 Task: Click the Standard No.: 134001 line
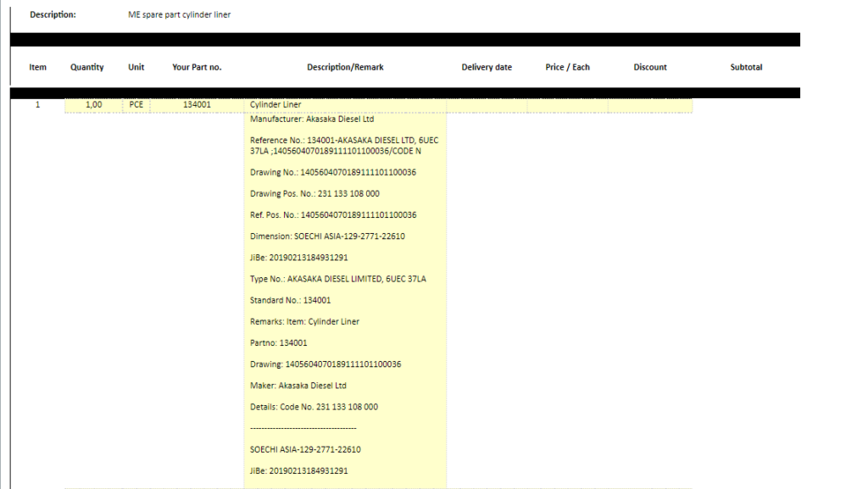pyautogui.click(x=291, y=300)
